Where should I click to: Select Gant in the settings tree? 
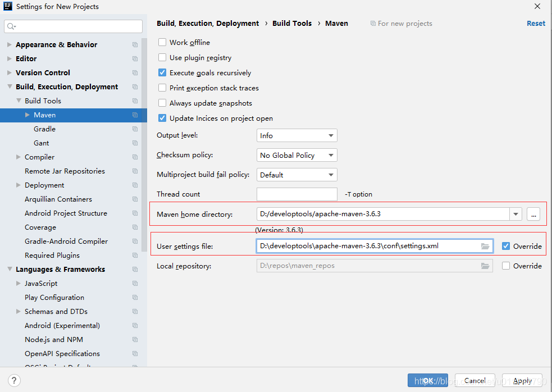coord(41,143)
